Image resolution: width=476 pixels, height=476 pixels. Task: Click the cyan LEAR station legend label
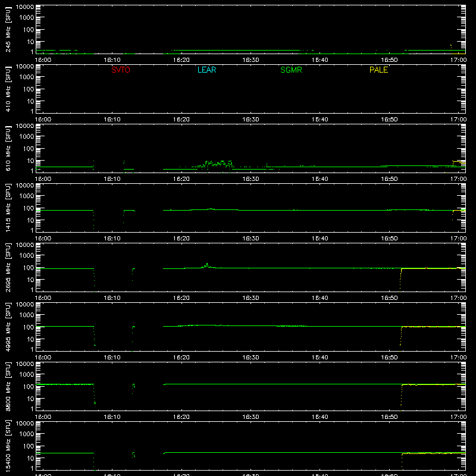pyautogui.click(x=206, y=70)
